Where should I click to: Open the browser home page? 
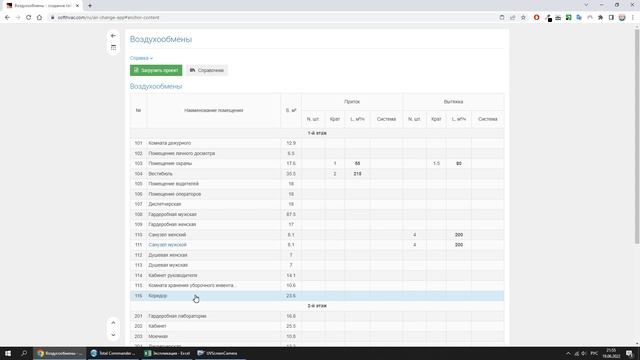[x=39, y=18]
